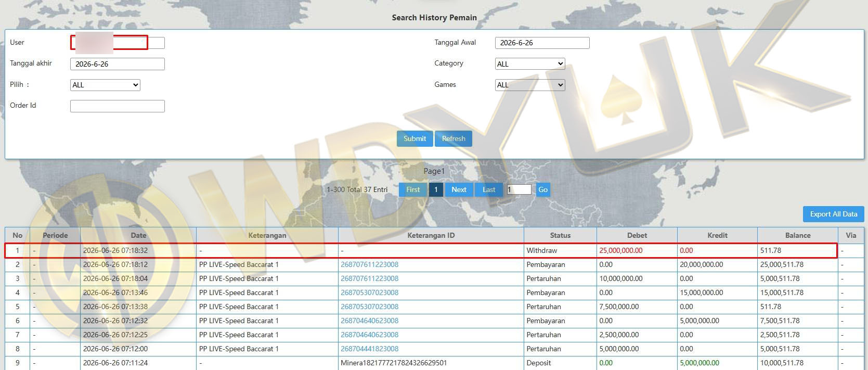Open the Games dropdown

pyautogui.click(x=530, y=85)
